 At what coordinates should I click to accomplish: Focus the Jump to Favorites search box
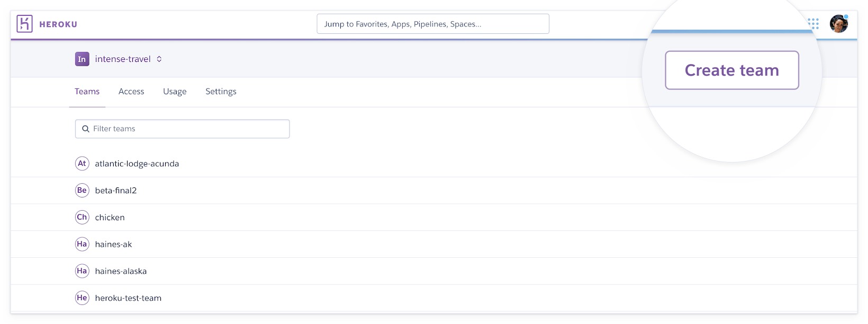click(x=432, y=24)
